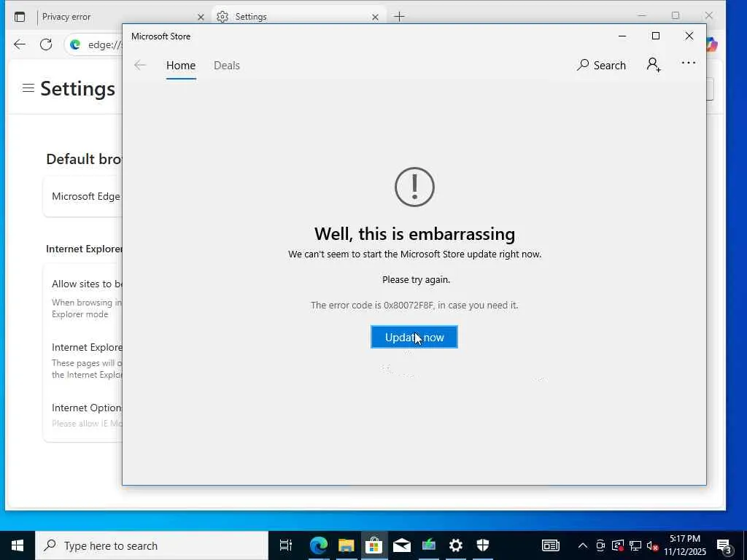Open the Action Center notifications icon
Viewport: 747px width, 560px height.
tap(724, 546)
